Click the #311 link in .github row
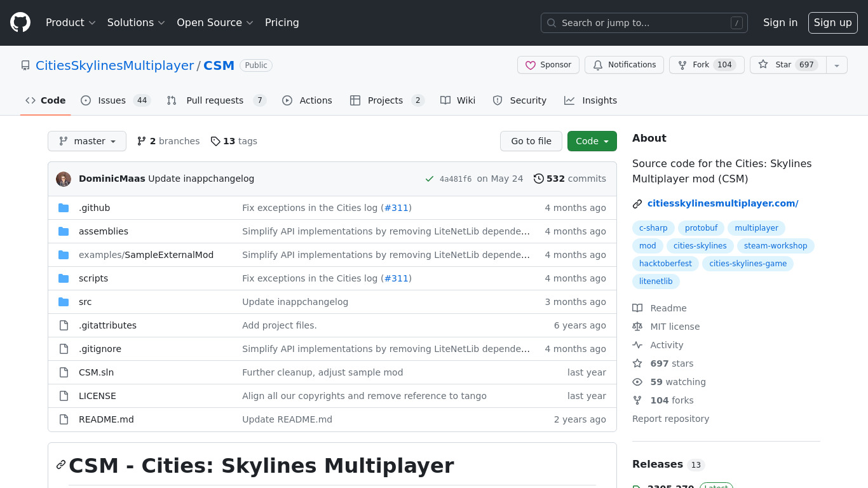This screenshot has height=488, width=868. coord(397,208)
